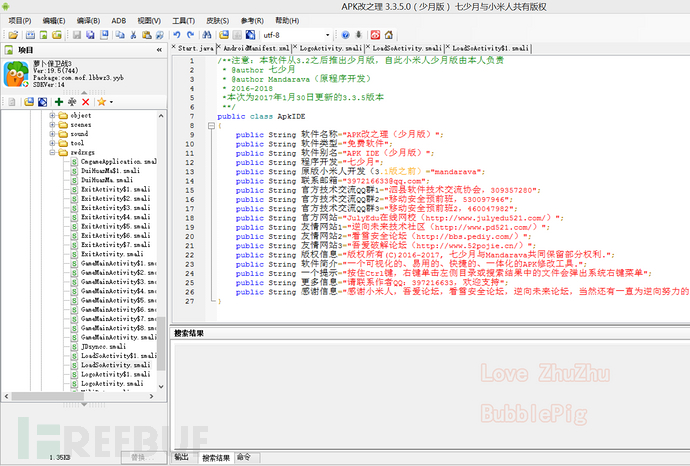The image size is (690, 466).
Task: Switch to the 搜索结果 bottom tab
Action: pos(216,458)
